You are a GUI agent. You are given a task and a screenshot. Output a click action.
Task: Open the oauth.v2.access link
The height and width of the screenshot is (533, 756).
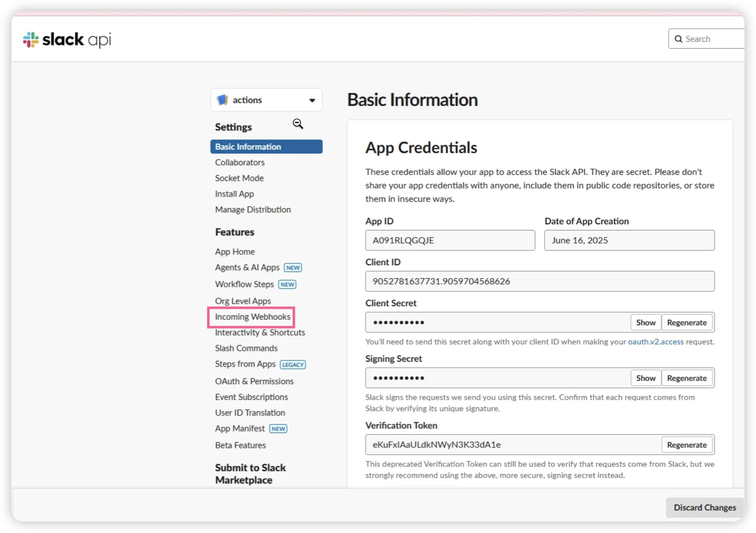pyautogui.click(x=656, y=342)
